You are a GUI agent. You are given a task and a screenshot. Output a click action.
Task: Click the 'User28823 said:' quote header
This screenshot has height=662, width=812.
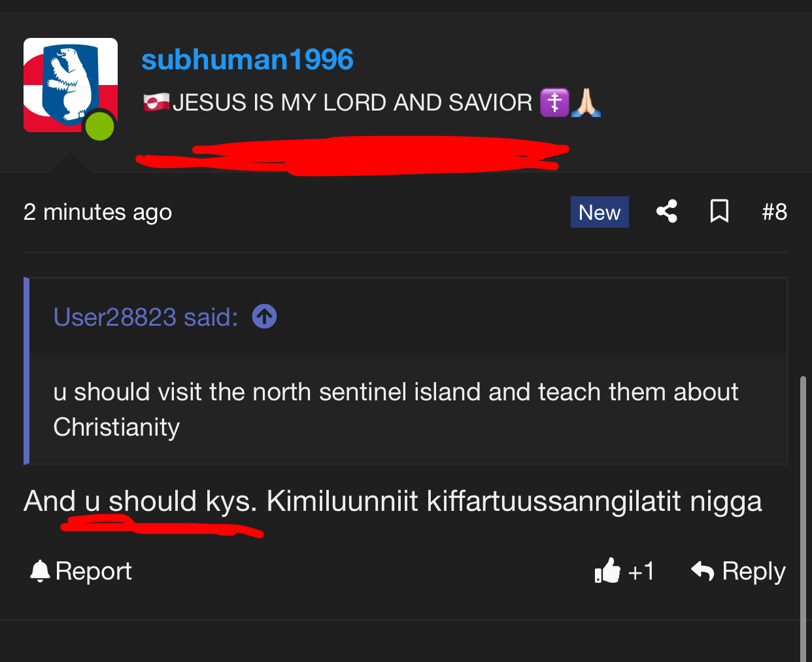145,317
